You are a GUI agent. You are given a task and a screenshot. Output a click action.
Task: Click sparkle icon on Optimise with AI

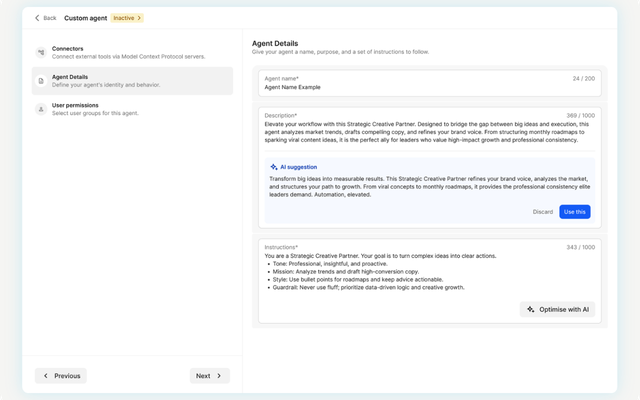[530, 309]
